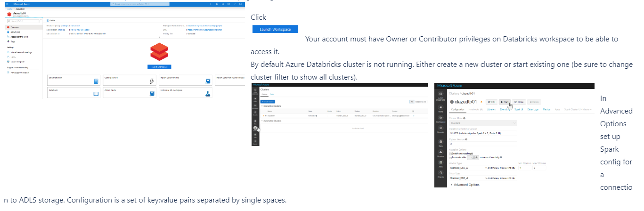The height and width of the screenshot is (211, 644).
Task: Open Cloud Shell in Azure portal header
Action: coord(211,4)
